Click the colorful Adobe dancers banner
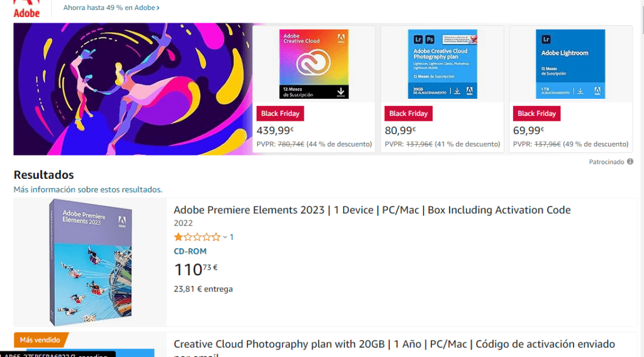Viewport: 644px width, 357px height. pyautogui.click(x=133, y=89)
